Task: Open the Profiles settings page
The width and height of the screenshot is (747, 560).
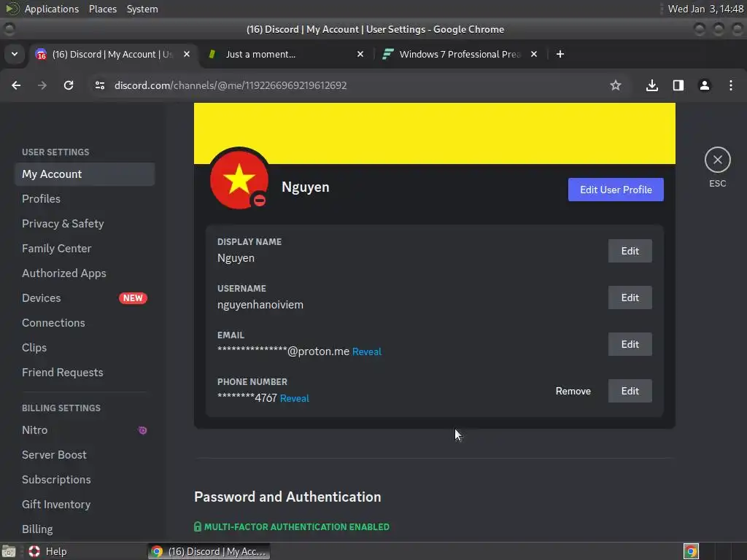Action: (x=85, y=199)
